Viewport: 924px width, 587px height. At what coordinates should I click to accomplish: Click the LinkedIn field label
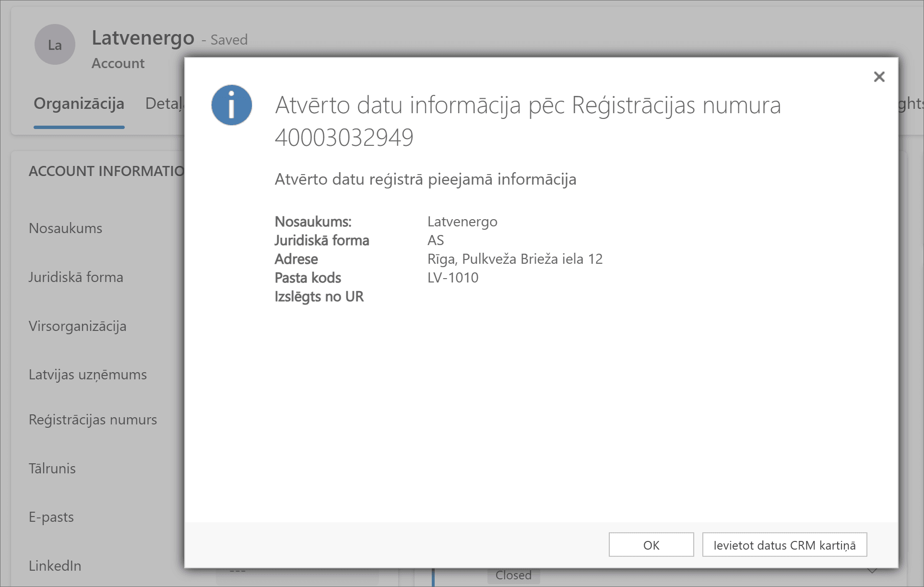pyautogui.click(x=55, y=566)
